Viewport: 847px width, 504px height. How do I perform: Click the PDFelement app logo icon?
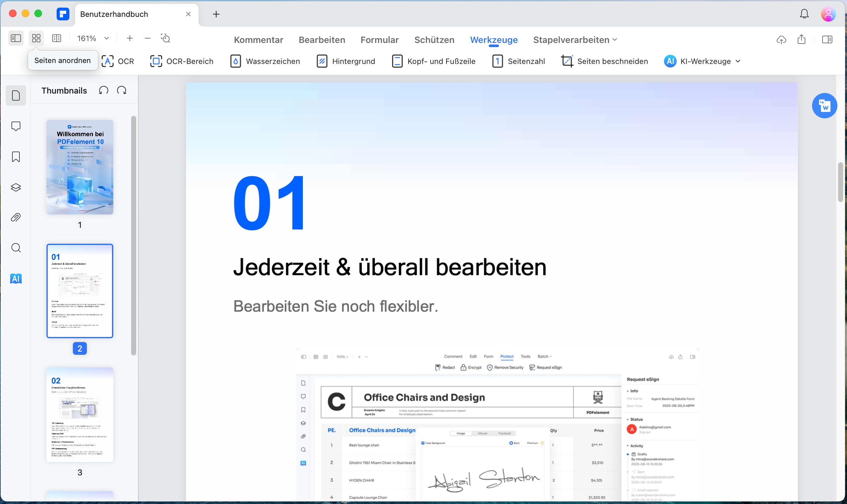63,14
